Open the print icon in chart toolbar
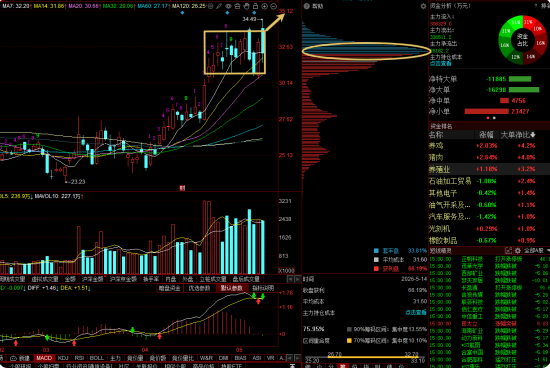550x368 pixels. click(237, 6)
